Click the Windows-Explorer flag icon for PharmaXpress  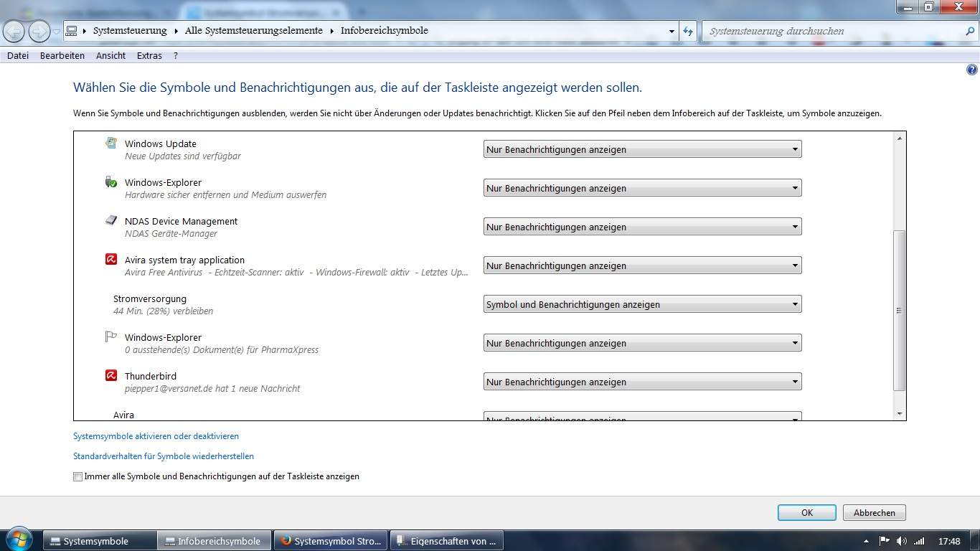tap(111, 336)
